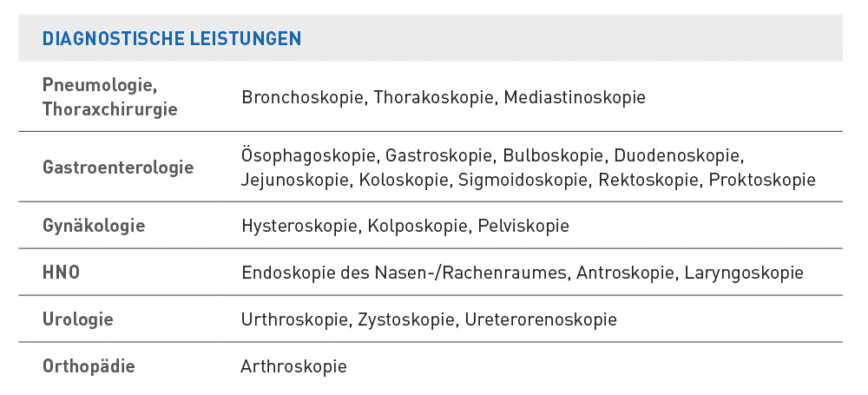The image size is (868, 395).
Task: Click the word Ureterorenoskopie
Action: click(541, 319)
